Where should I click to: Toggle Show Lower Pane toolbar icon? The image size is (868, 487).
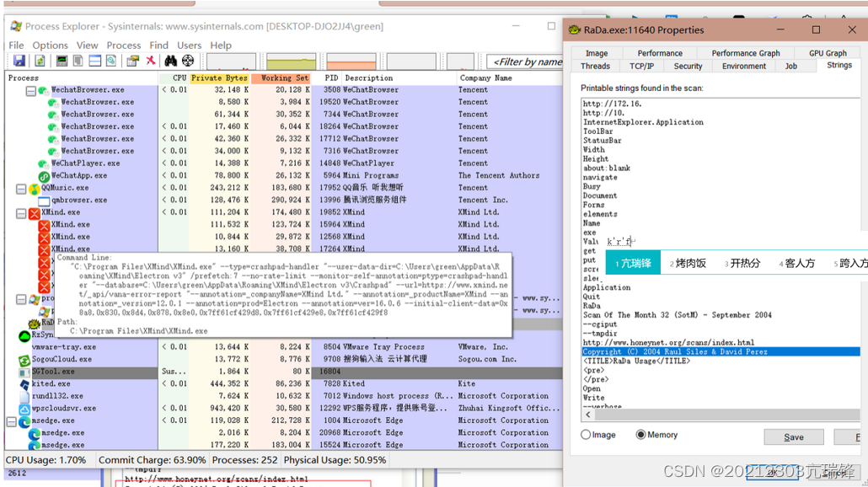click(94, 61)
